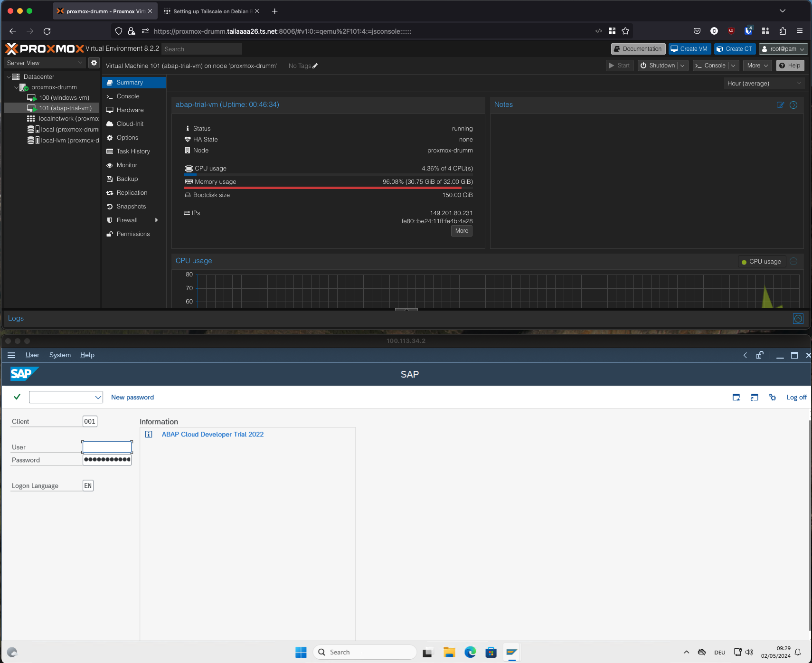Open Hour (average) timeframe dropdown

pyautogui.click(x=765, y=83)
